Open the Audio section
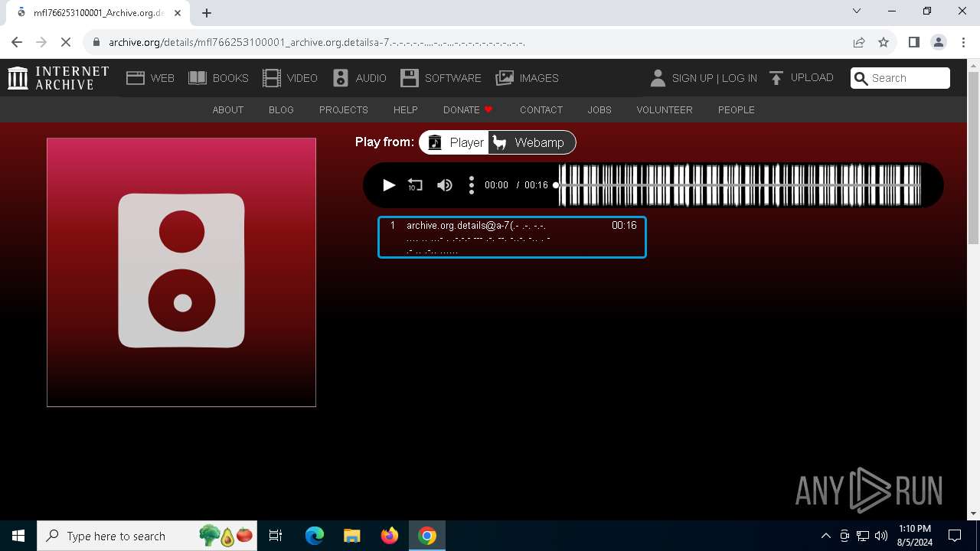Viewport: 980px width, 551px height. (360, 78)
